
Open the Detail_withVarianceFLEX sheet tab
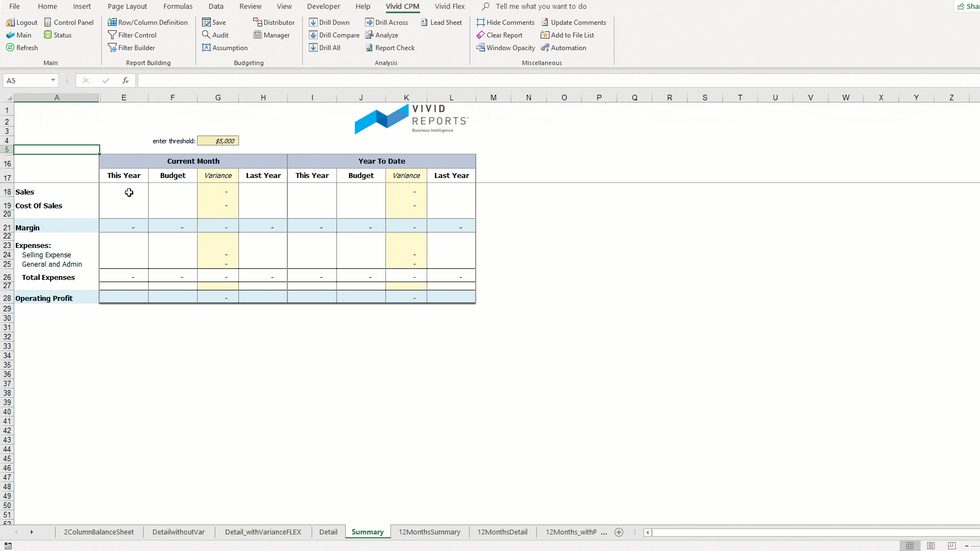coord(263,532)
